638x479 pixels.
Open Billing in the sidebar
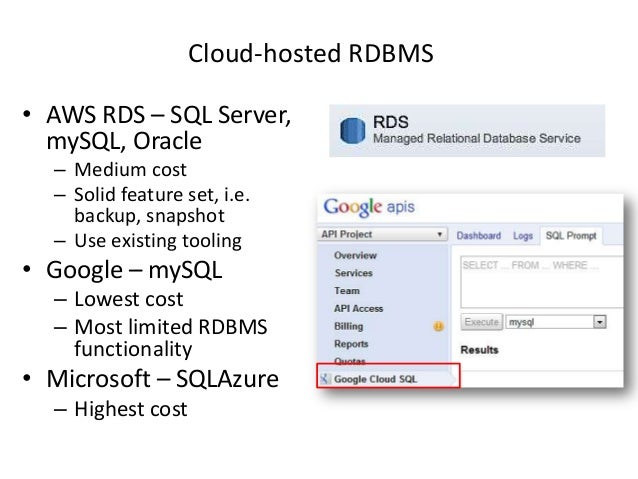point(349,326)
